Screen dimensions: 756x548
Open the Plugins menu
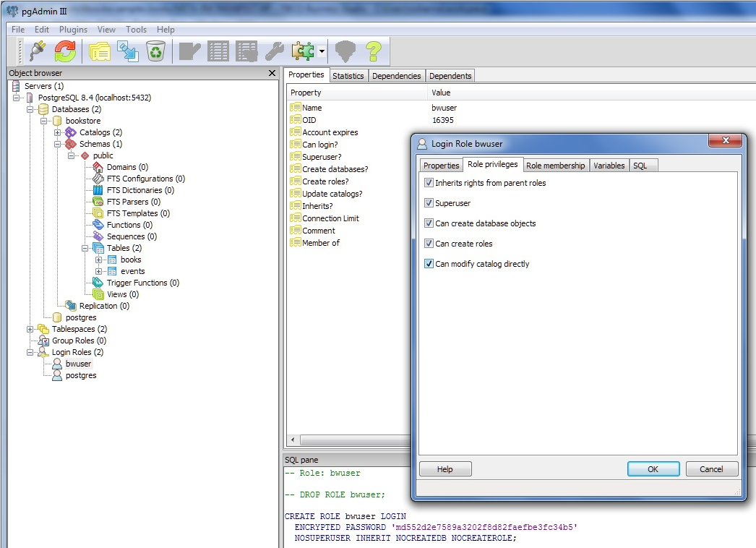click(73, 30)
